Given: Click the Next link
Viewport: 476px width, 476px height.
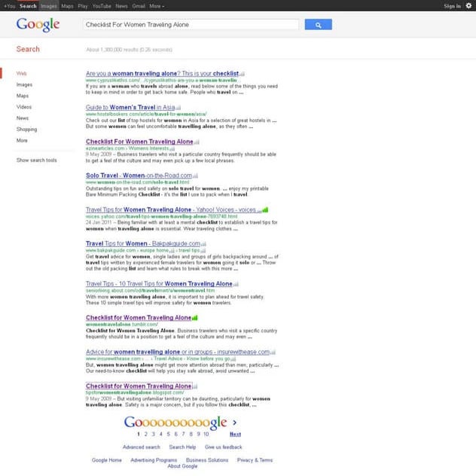Looking at the screenshot, I should [235, 435].
